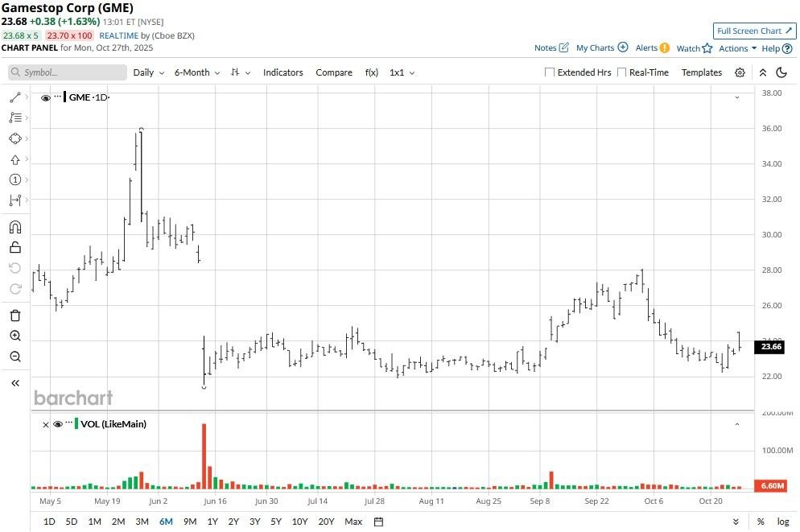Delete drawings with the trash icon
The width and height of the screenshot is (800, 532).
click(x=15, y=315)
